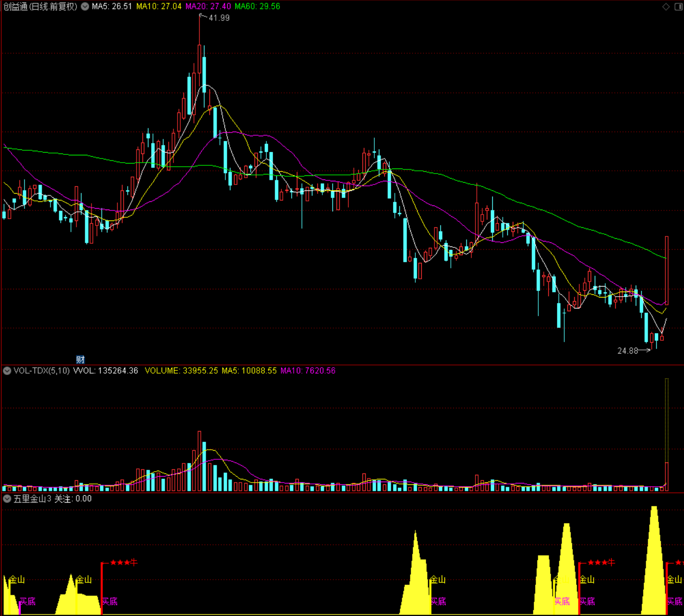Click the 41.99 high price label
Image resolution: width=684 pixels, height=616 pixels.
[x=219, y=18]
